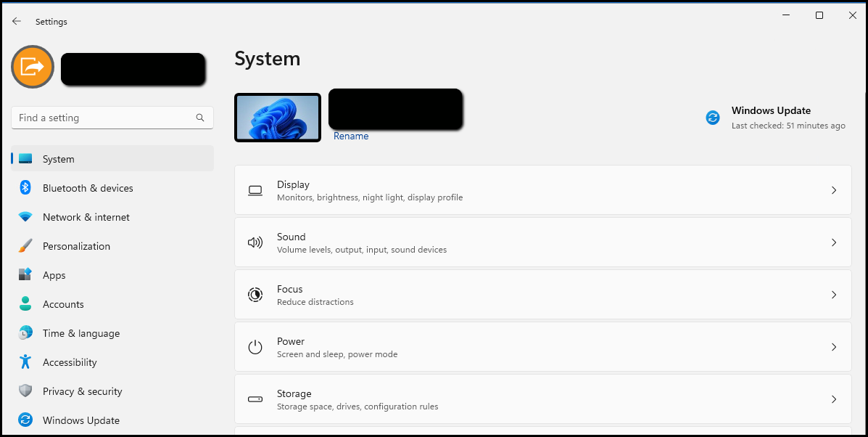
Task: Expand the Storage row chevron
Action: tap(833, 399)
